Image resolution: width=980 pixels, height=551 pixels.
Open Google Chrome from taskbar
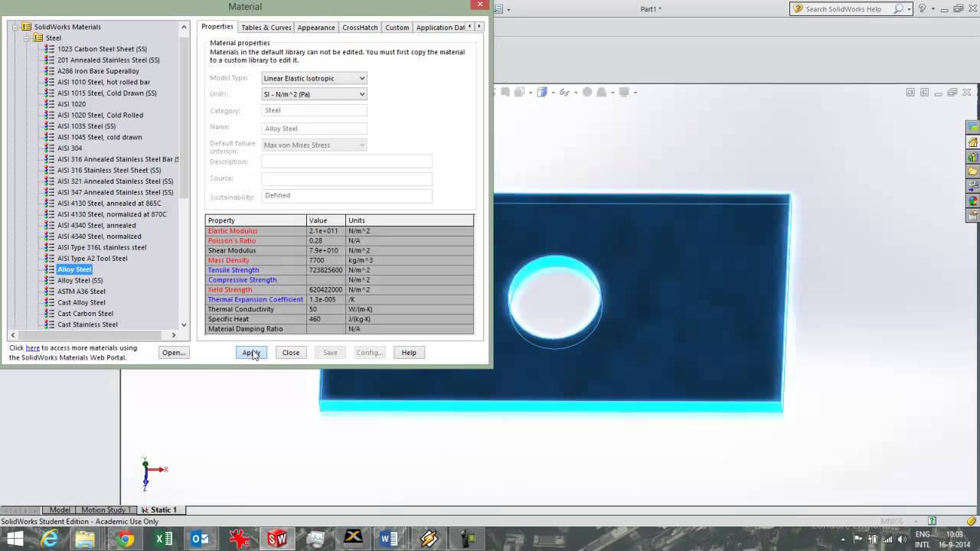click(x=126, y=539)
